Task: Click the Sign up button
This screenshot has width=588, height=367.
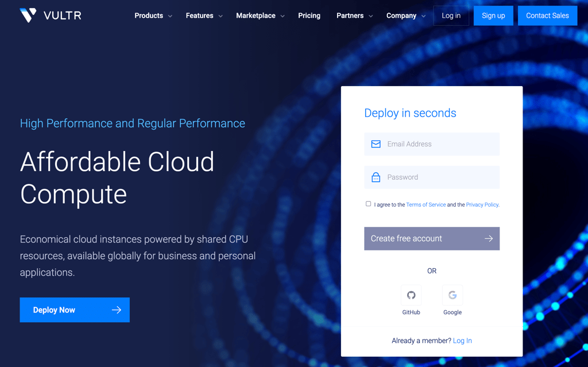Action: click(493, 16)
